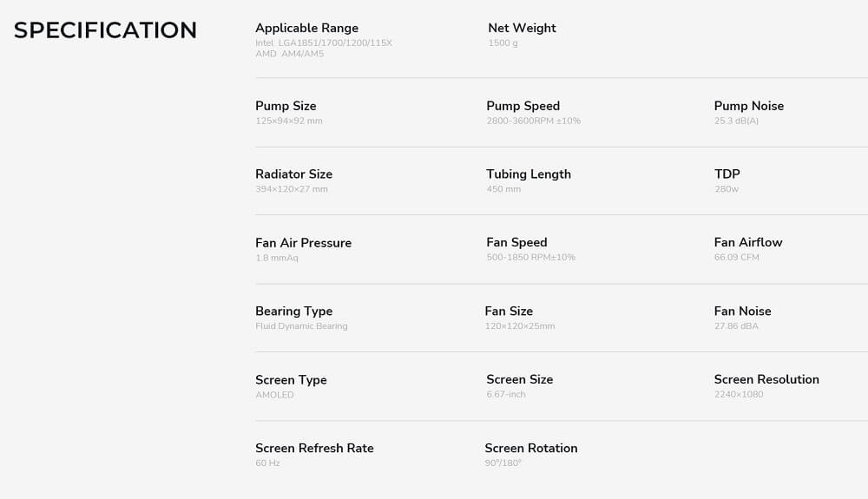Click the AMOLED screen type value

tap(274, 395)
